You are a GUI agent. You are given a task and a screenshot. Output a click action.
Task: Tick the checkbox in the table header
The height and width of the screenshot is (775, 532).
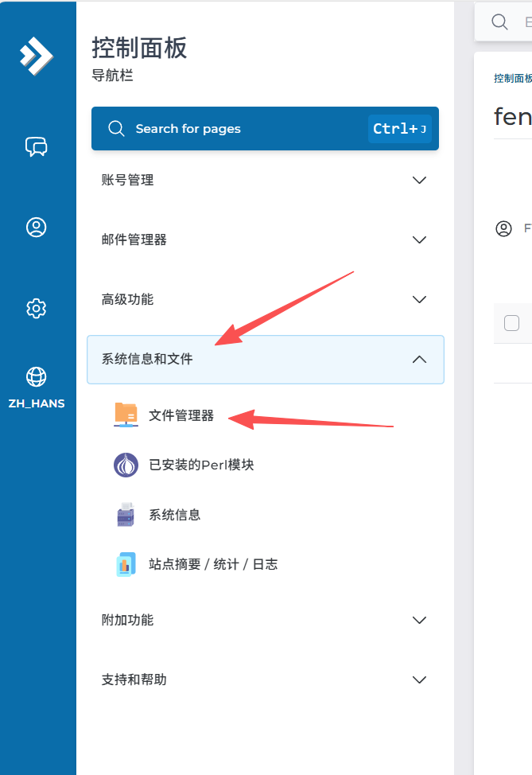coord(511,323)
